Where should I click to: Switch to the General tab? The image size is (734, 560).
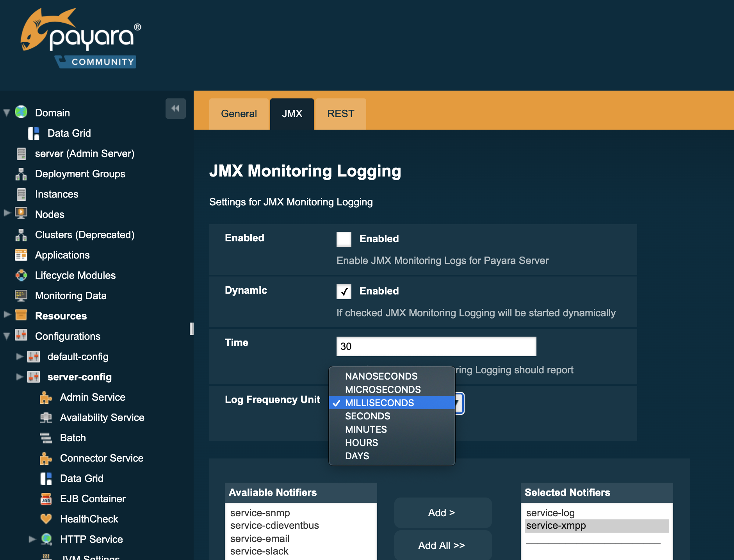(239, 114)
